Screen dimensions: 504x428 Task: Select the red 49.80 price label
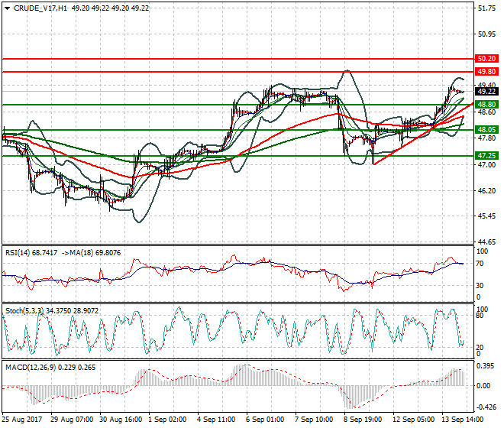(486, 71)
